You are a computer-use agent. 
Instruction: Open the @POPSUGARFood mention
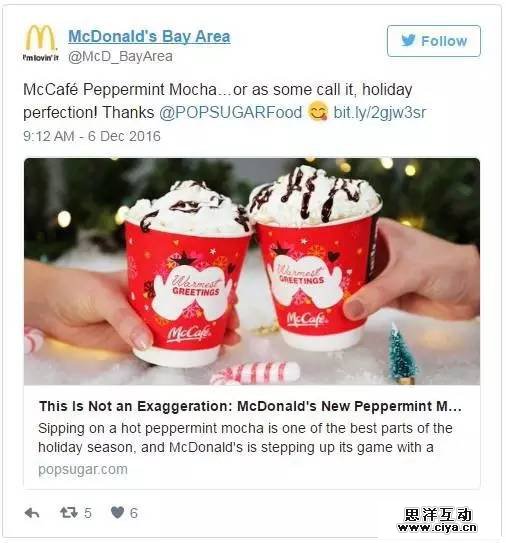pos(231,113)
